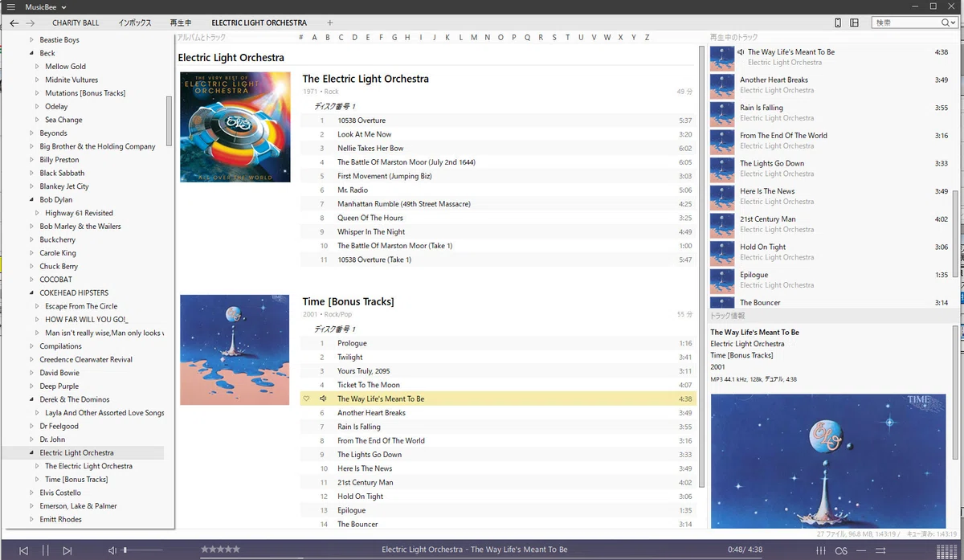The image size is (964, 560).
Task: Jump to # in alphabet bar
Action: tap(300, 37)
